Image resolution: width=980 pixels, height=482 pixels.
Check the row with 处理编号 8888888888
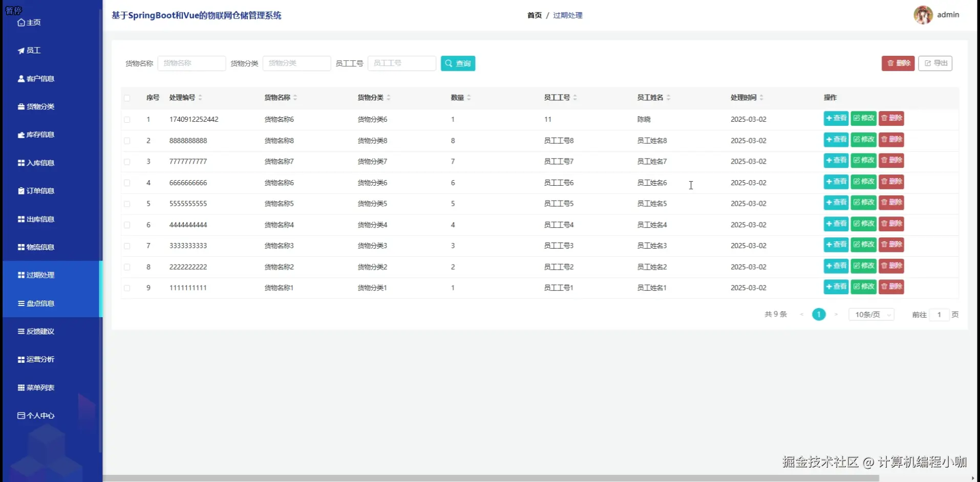(x=127, y=141)
